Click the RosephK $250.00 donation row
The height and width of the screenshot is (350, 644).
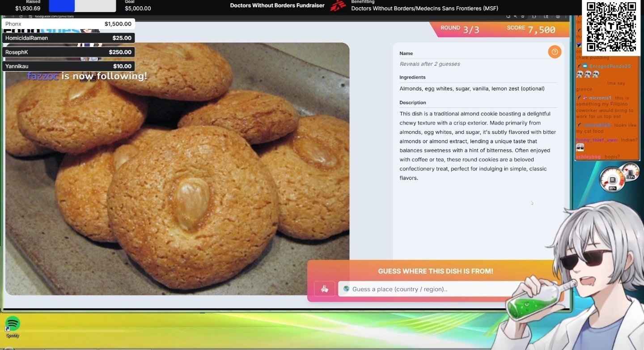tap(68, 52)
